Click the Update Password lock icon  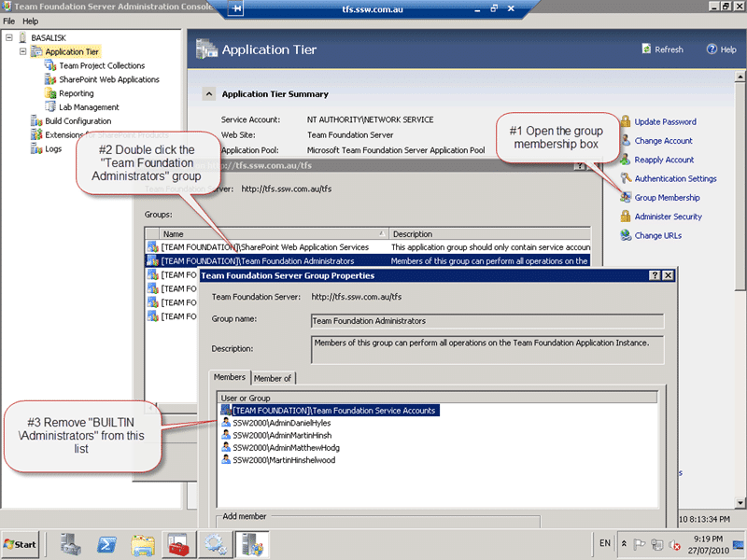click(626, 121)
